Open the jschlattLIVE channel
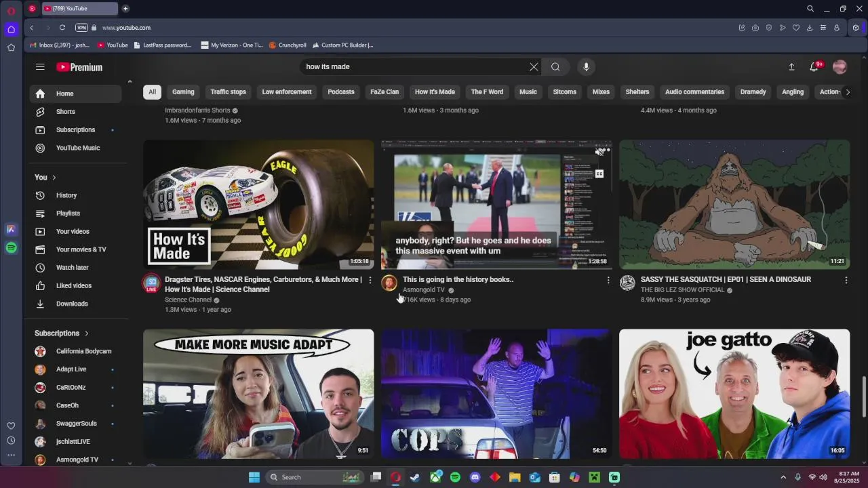The height and width of the screenshot is (488, 868). click(75, 441)
